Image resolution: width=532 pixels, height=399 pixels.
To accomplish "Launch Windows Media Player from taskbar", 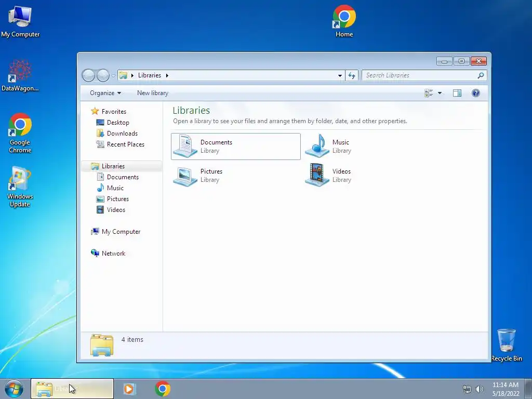I will [129, 389].
